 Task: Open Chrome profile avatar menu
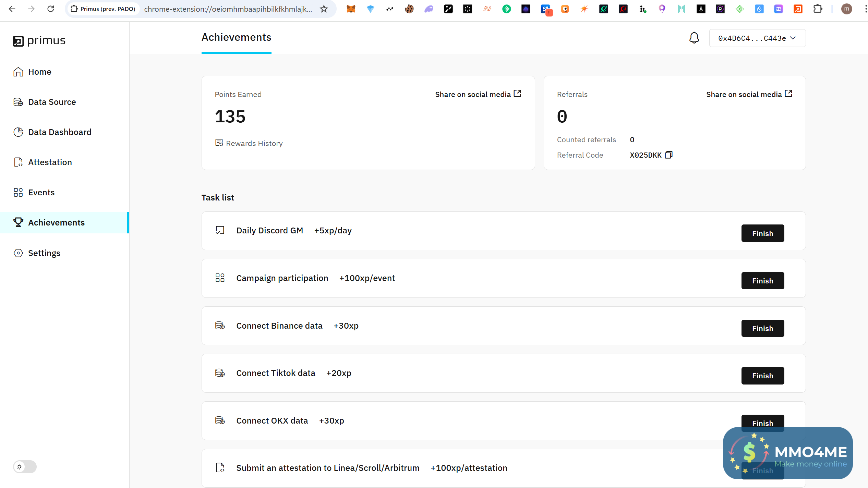(x=846, y=9)
